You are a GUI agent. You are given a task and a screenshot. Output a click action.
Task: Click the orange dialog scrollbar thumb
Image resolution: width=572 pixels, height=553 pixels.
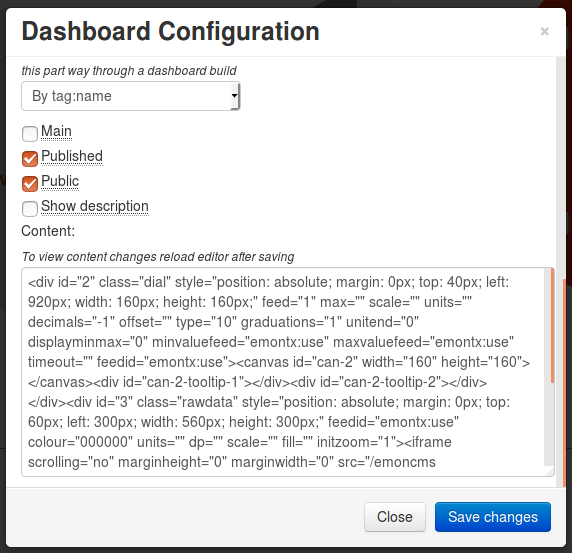564,383
